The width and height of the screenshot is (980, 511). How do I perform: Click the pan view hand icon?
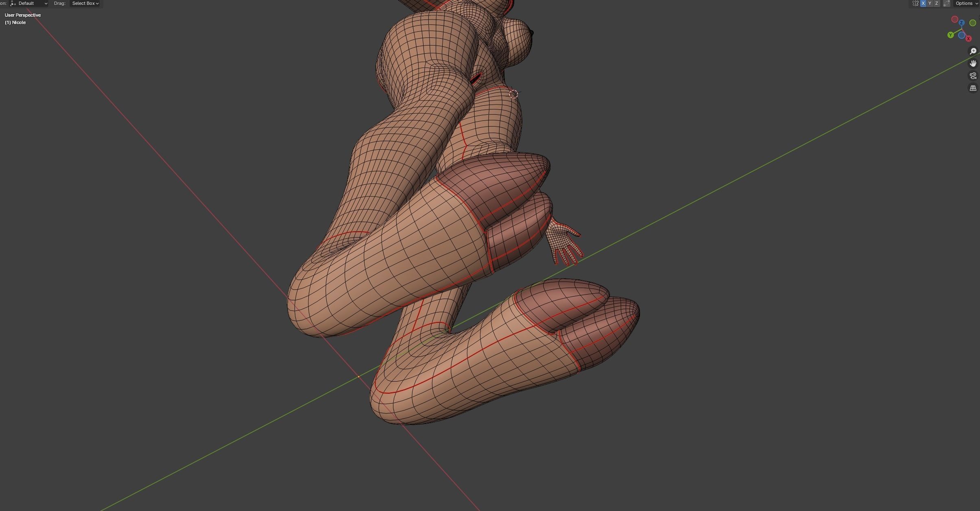[x=973, y=63]
